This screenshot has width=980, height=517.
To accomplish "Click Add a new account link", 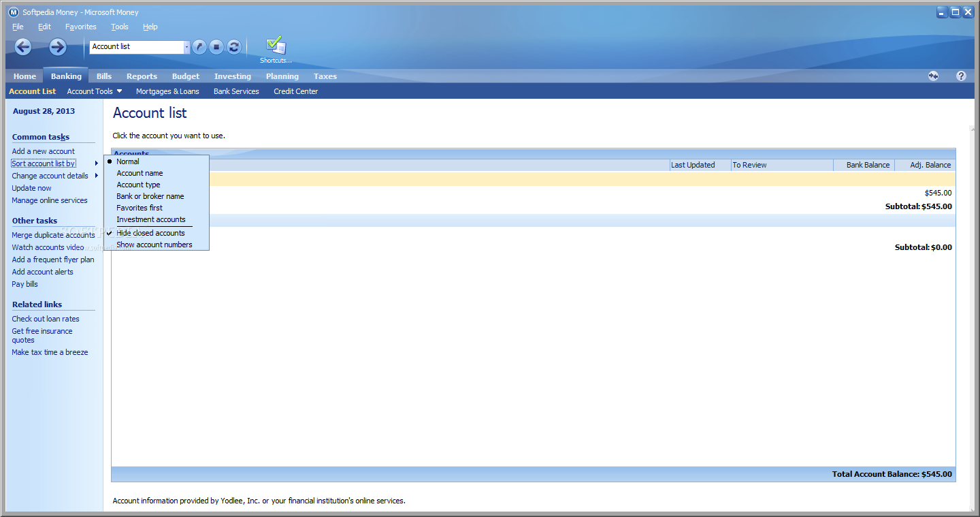I will pyautogui.click(x=44, y=151).
